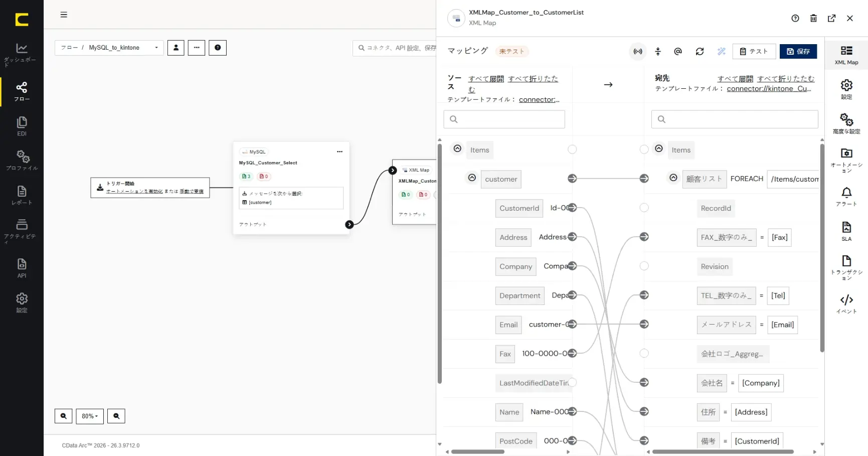
Task: Open the three-dots flow options button
Action: [x=197, y=48]
